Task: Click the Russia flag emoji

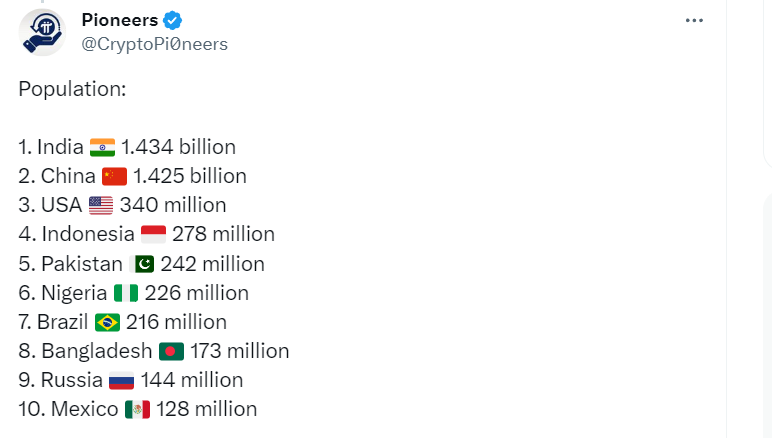Action: click(122, 381)
